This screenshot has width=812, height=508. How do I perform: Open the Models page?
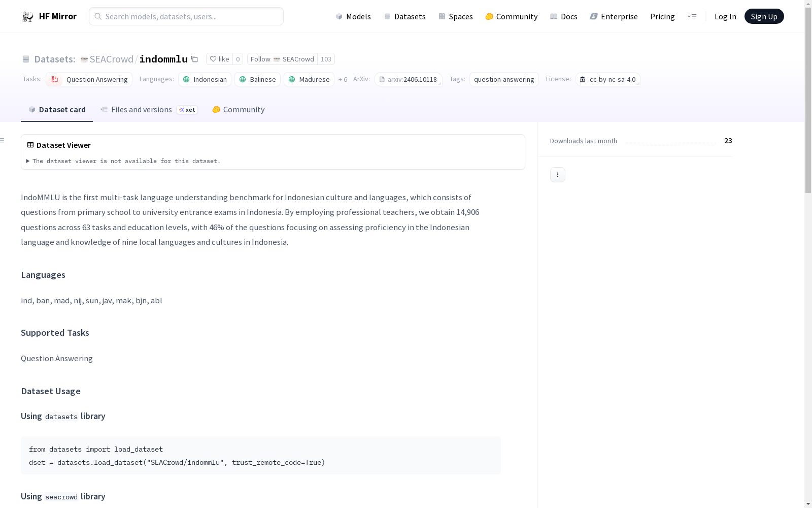tap(353, 16)
